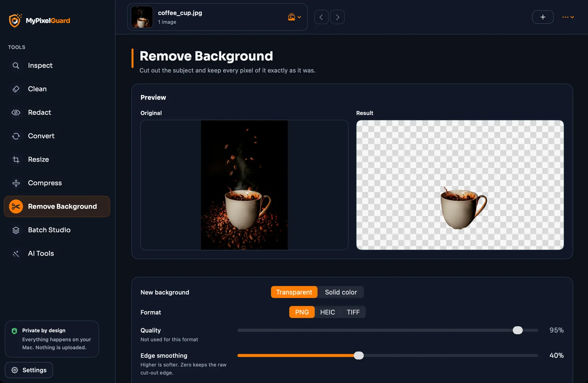Choose TIFF output format
Screen dimensions: 588x383
pyautogui.click(x=353, y=312)
